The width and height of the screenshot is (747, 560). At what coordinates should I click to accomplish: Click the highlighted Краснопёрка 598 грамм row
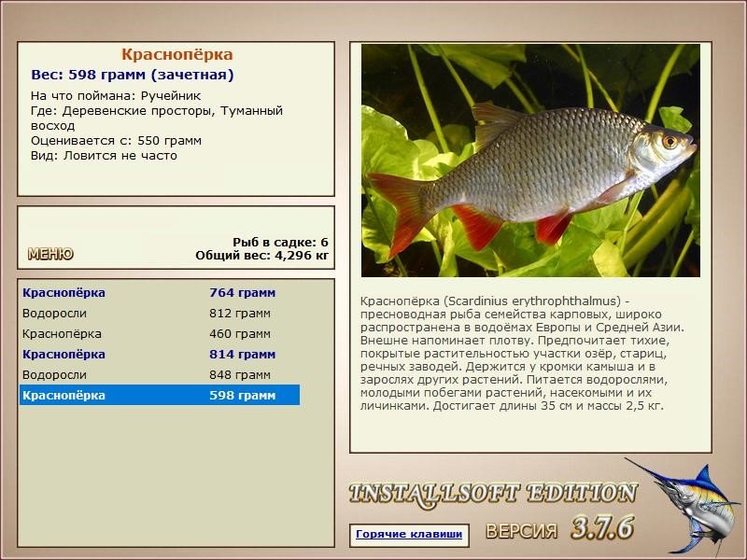point(160,395)
